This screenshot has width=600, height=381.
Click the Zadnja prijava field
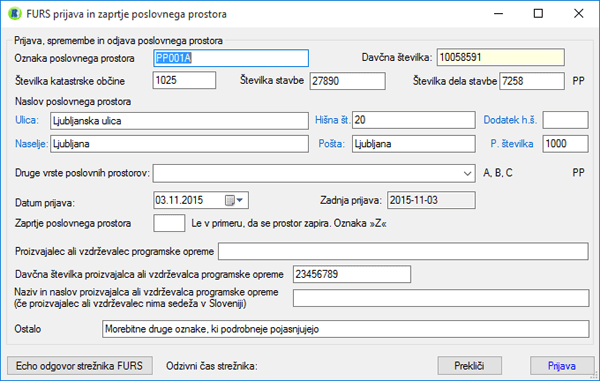431,200
